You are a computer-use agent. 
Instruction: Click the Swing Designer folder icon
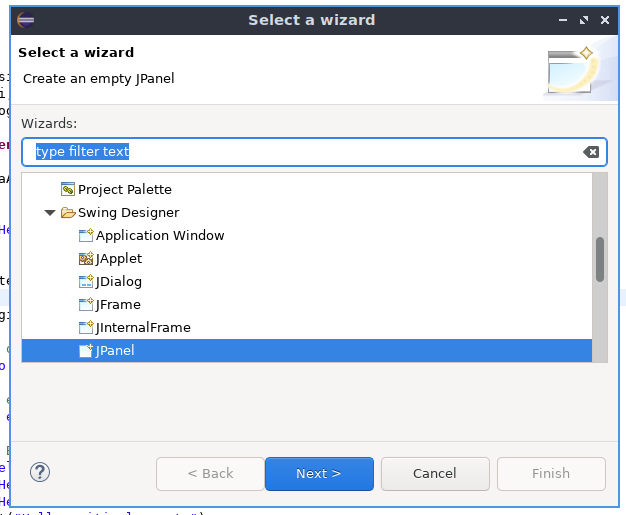pyautogui.click(x=68, y=212)
